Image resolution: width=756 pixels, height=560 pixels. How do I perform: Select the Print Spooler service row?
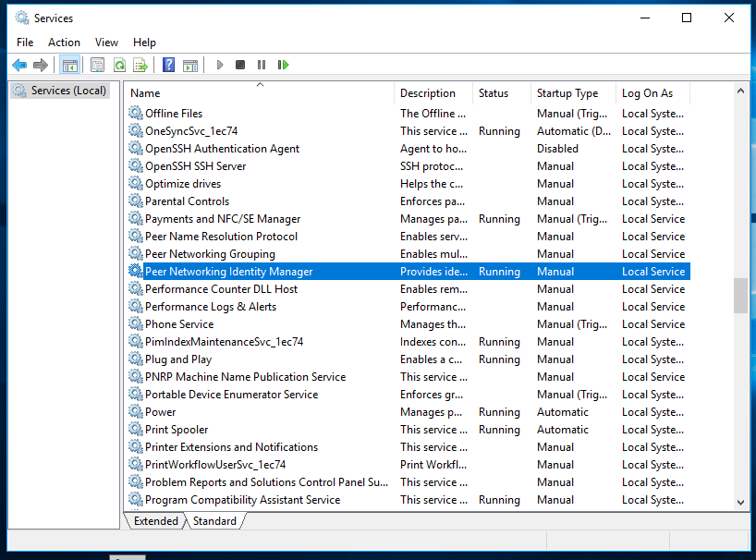(177, 430)
